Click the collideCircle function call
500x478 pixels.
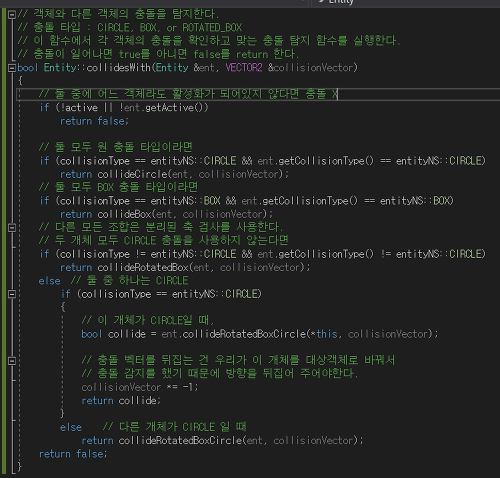pyautogui.click(x=133, y=174)
